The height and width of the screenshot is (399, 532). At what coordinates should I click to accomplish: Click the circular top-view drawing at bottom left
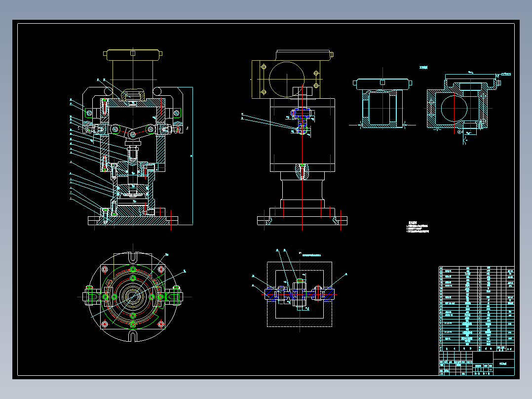click(133, 296)
